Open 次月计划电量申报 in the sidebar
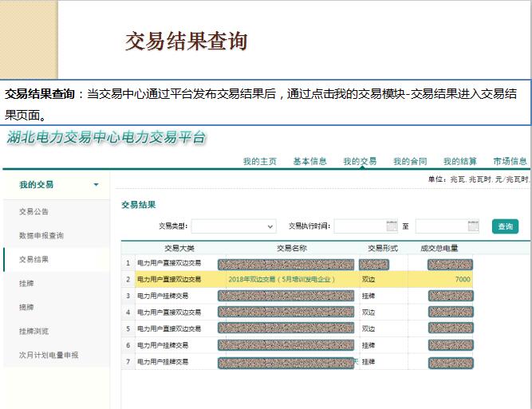Viewport: 532px width, 409px height. pyautogui.click(x=49, y=355)
